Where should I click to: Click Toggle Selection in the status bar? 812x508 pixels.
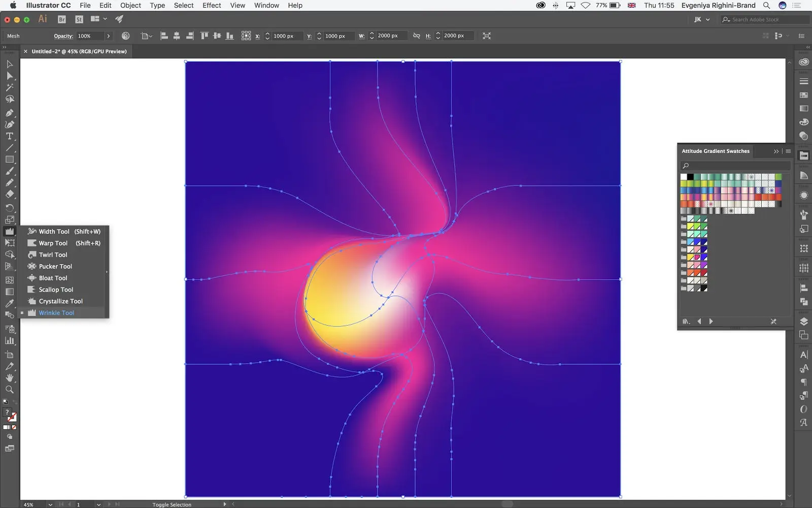(172, 504)
